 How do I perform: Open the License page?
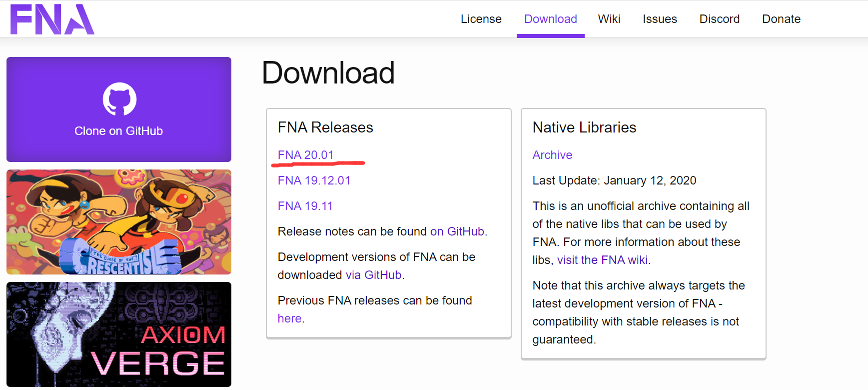pos(481,19)
